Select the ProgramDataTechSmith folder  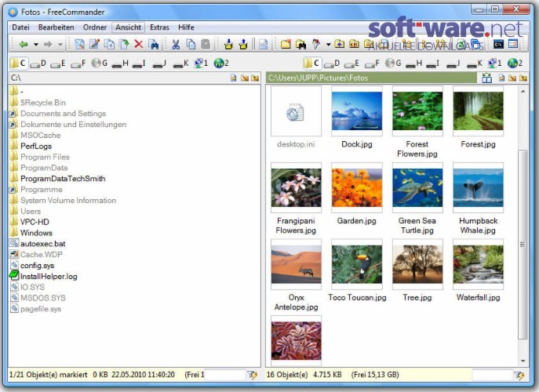(63, 179)
